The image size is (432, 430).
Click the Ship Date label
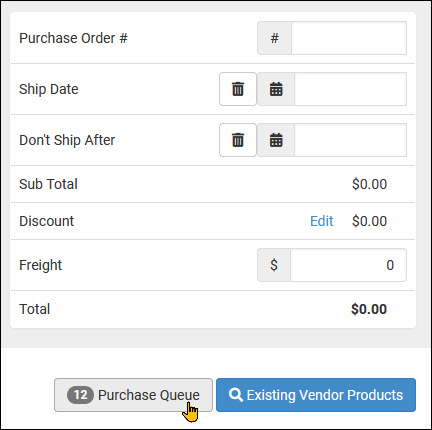pyautogui.click(x=49, y=89)
